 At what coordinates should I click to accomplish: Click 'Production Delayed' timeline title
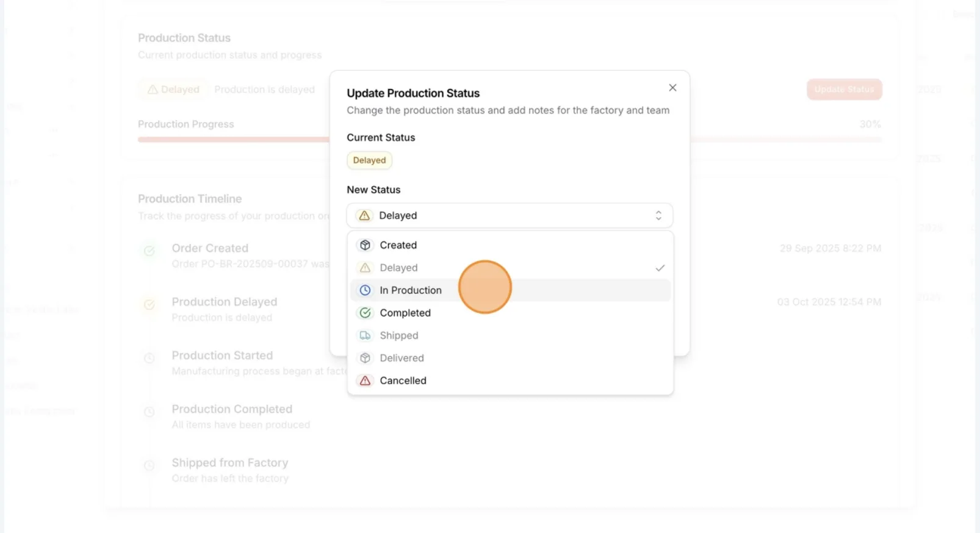coord(224,302)
